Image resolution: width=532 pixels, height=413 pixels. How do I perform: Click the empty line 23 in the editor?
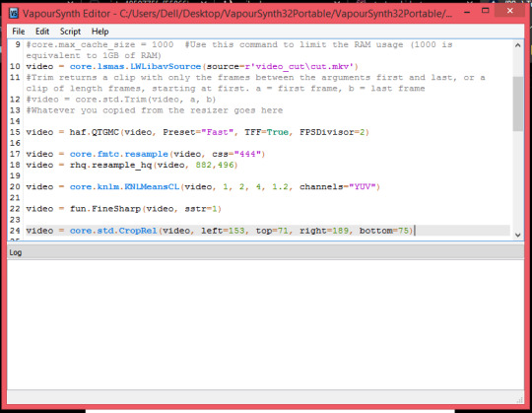tap(268, 220)
